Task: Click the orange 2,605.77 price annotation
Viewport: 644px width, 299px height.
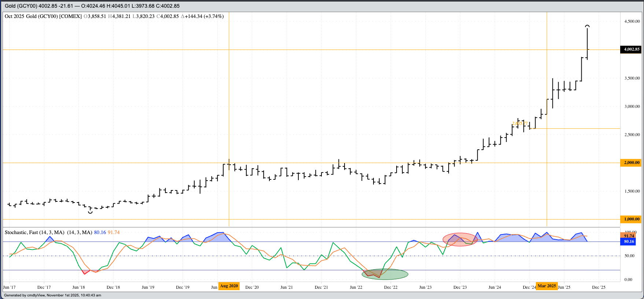Action: click(520, 124)
